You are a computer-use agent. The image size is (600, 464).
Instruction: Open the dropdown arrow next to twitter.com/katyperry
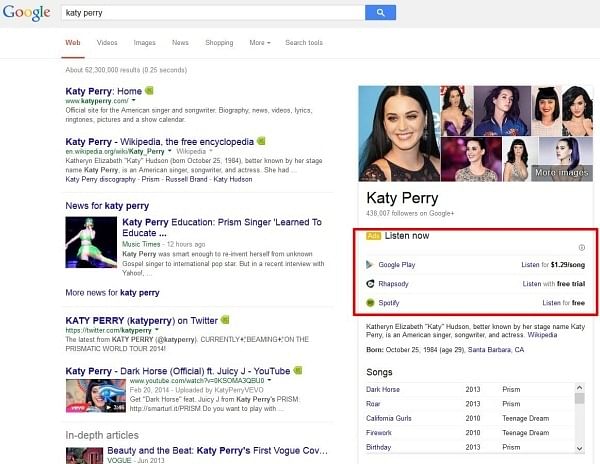click(157, 329)
